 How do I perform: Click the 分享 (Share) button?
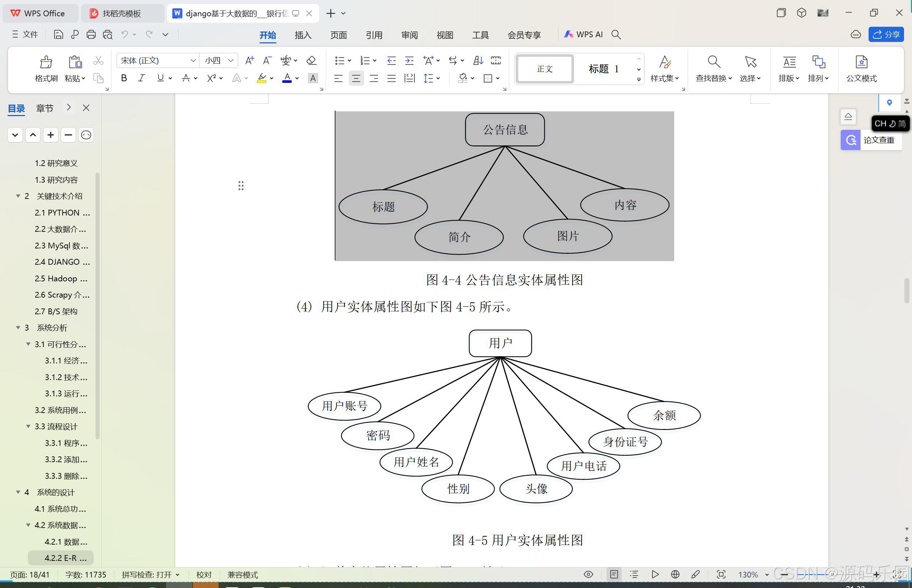click(886, 34)
